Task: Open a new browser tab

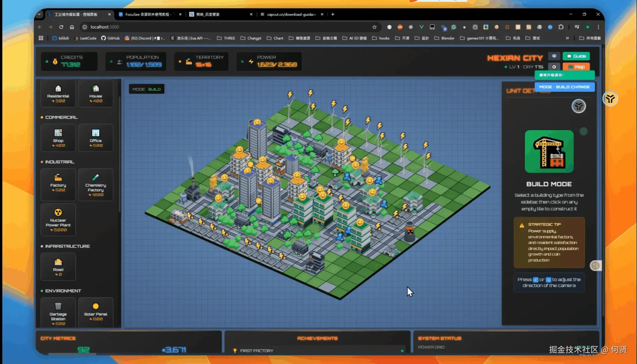Action: point(333,14)
